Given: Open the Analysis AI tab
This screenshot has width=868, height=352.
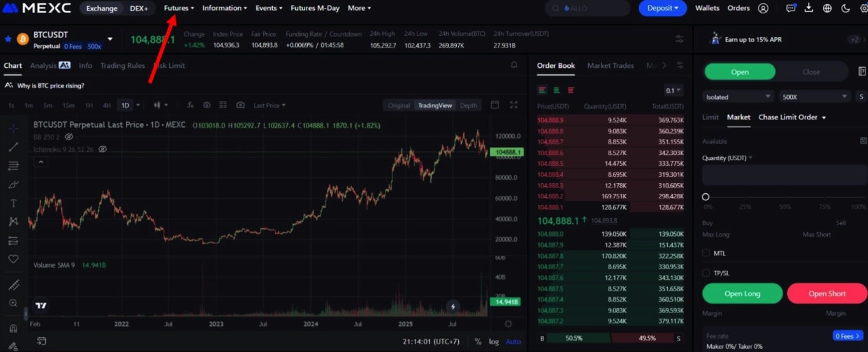Looking at the screenshot, I should pos(50,65).
